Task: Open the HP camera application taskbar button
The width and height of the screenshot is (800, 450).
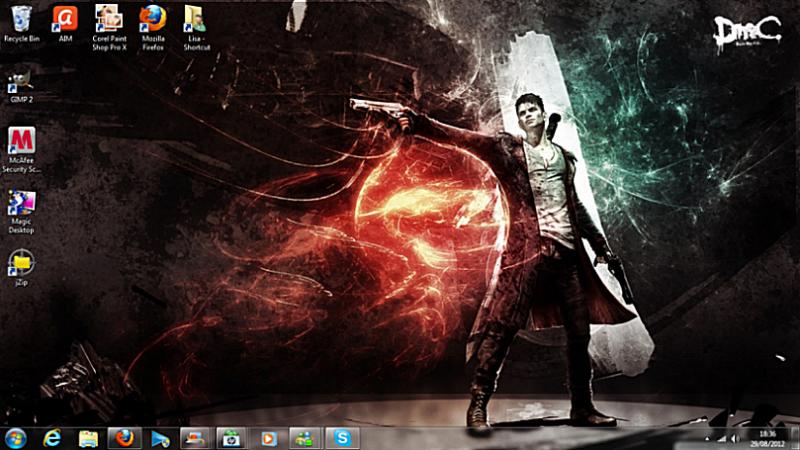Action: [x=232, y=438]
